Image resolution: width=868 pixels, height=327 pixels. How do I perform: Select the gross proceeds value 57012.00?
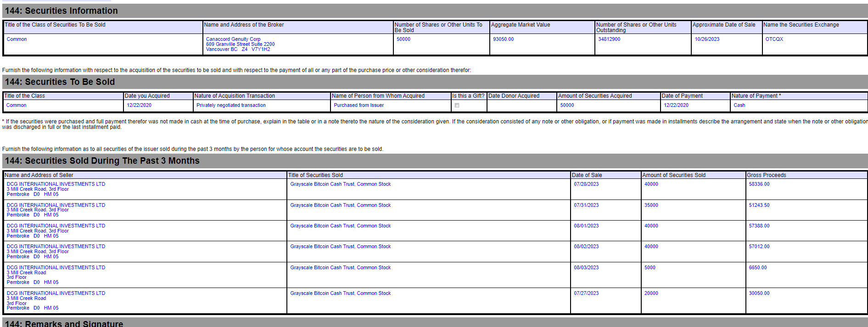tap(759, 247)
